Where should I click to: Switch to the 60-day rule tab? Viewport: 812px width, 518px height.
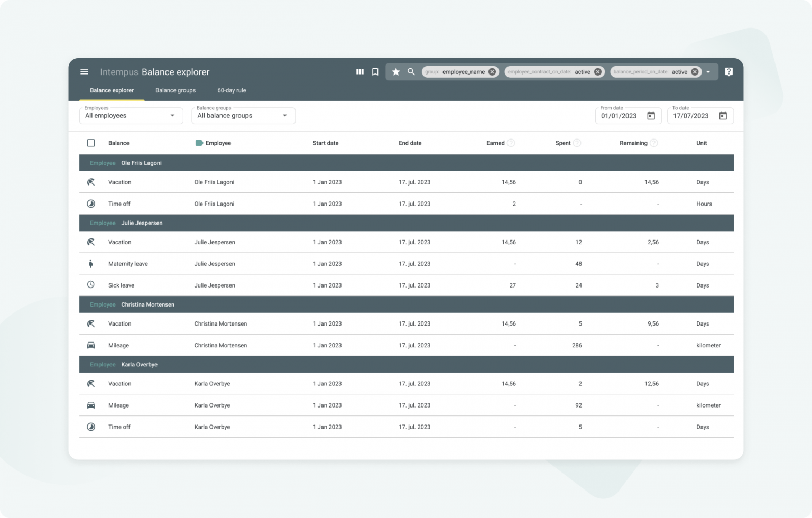[x=232, y=90]
